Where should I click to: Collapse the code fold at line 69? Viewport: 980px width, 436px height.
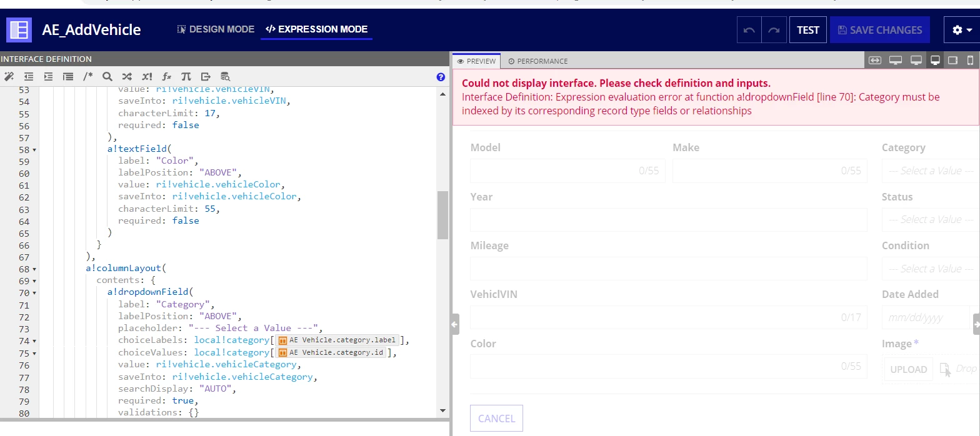34,281
